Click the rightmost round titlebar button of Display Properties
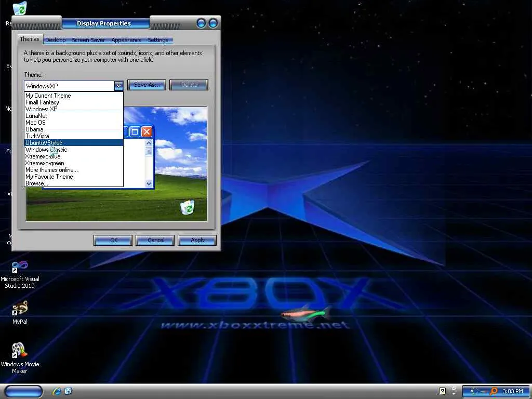Screen dimensions: 532x399 point(213,23)
